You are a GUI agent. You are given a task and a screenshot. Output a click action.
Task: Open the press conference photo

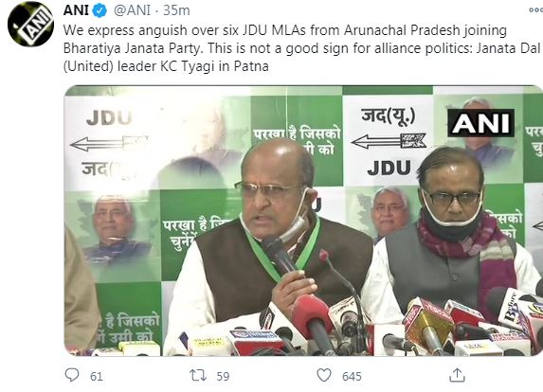pyautogui.click(x=303, y=221)
